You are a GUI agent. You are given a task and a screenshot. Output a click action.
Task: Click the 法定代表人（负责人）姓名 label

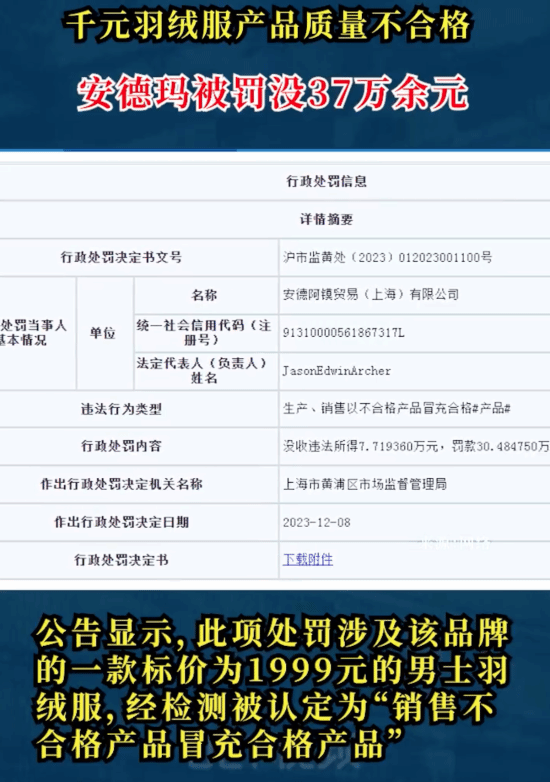[204, 370]
